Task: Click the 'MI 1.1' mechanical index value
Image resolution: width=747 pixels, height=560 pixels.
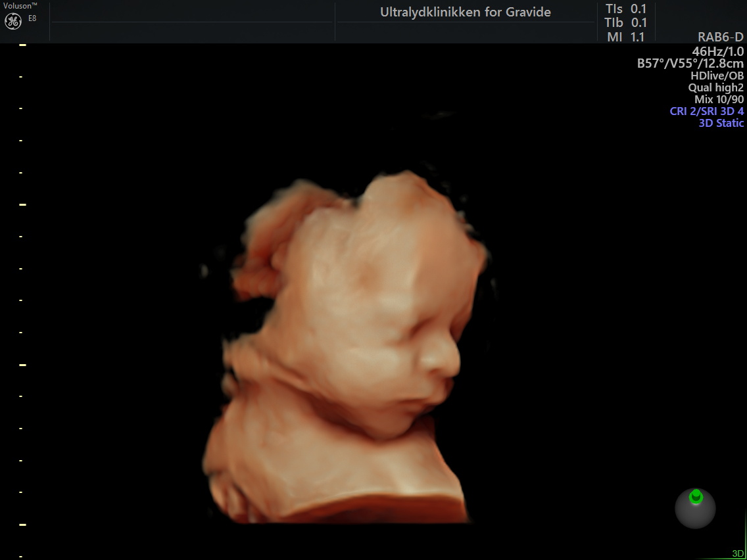Action: point(626,37)
